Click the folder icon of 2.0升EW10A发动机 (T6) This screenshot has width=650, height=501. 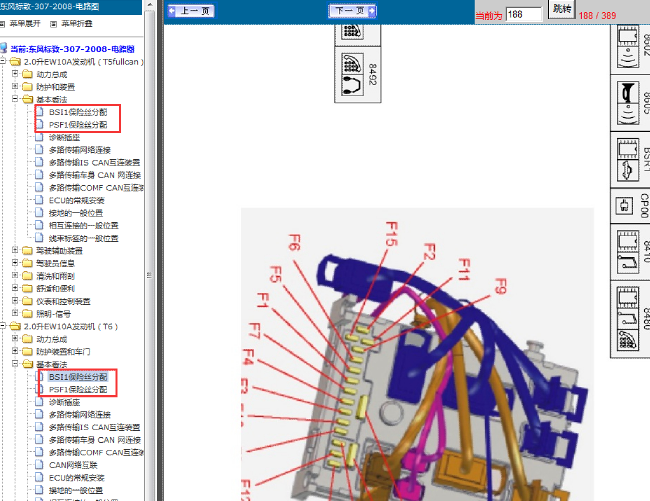(15, 327)
